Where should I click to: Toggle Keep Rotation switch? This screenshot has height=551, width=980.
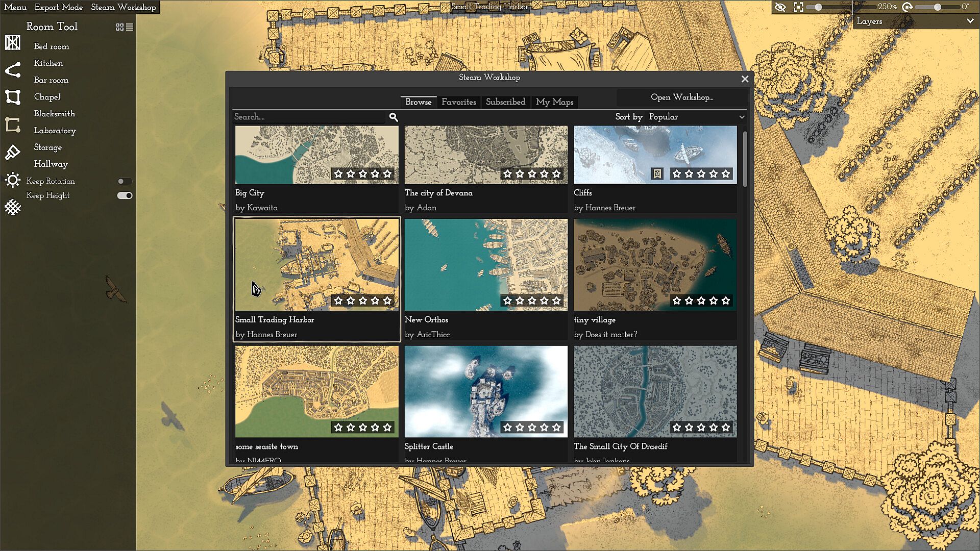pyautogui.click(x=125, y=181)
